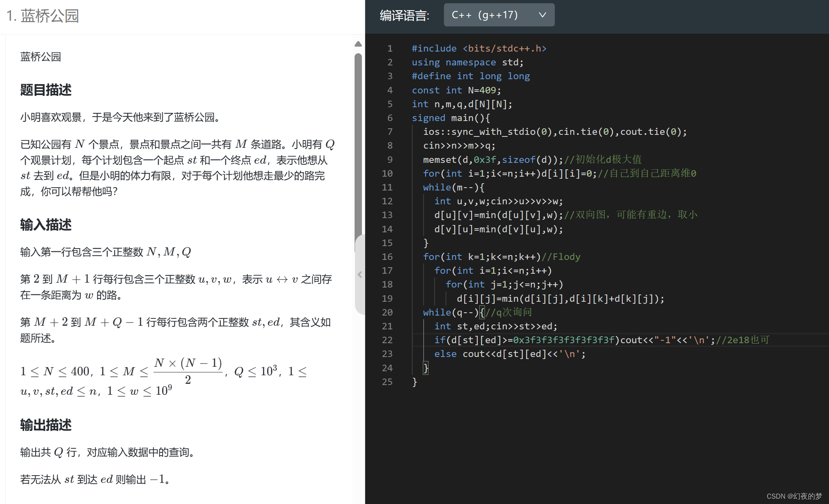The height and width of the screenshot is (504, 829).
Task: Click the scroll-up arrow of problem panel
Action: tap(358, 44)
